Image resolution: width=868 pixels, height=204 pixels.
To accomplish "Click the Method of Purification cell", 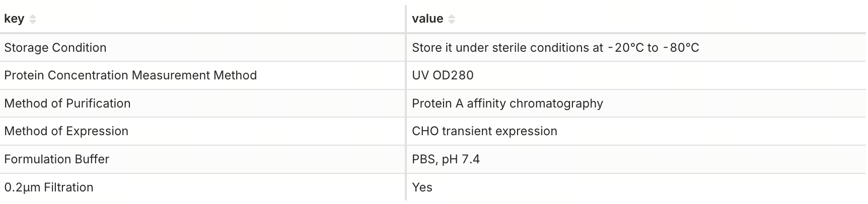I will point(67,104).
